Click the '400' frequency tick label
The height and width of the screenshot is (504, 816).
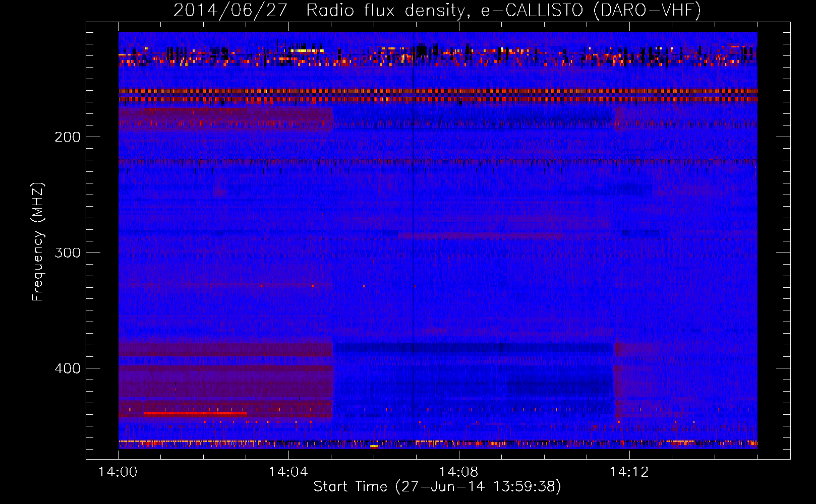pos(68,368)
